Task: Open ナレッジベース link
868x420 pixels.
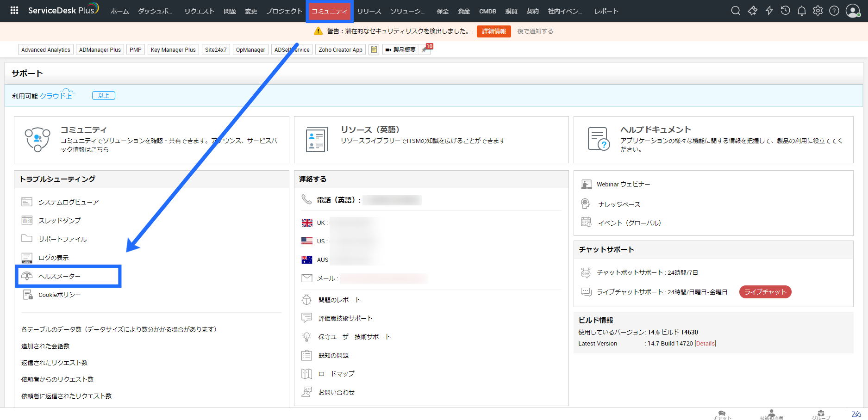Action: (x=619, y=204)
